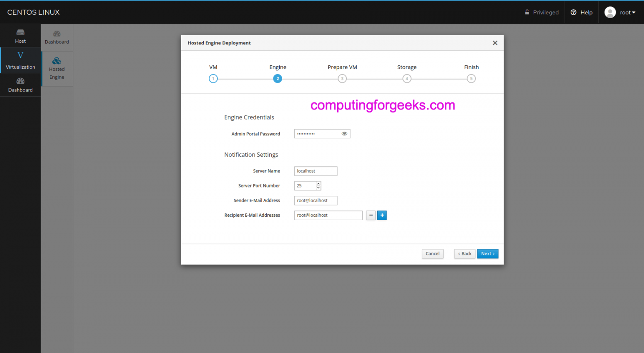
Task: Click the user avatar icon
Action: click(610, 12)
